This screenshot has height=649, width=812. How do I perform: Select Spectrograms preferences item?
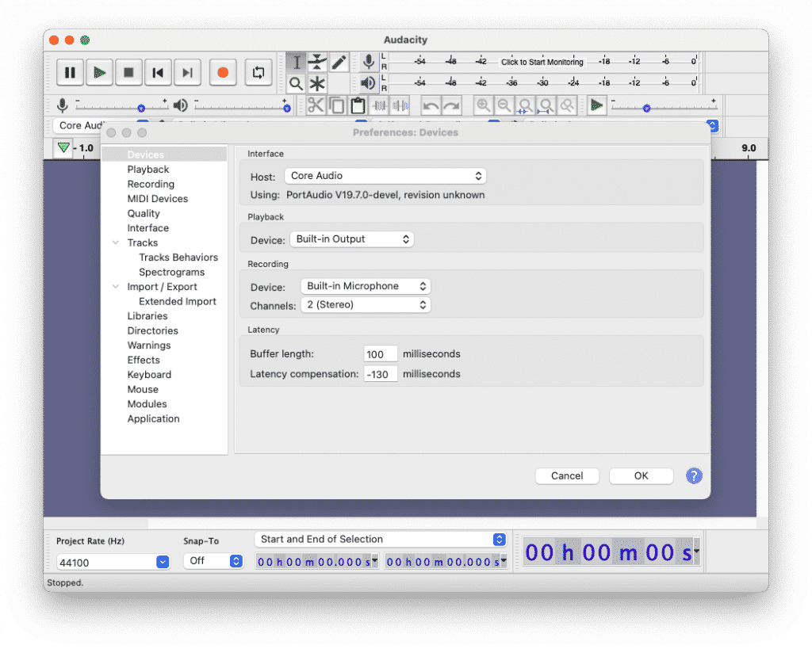click(x=171, y=272)
